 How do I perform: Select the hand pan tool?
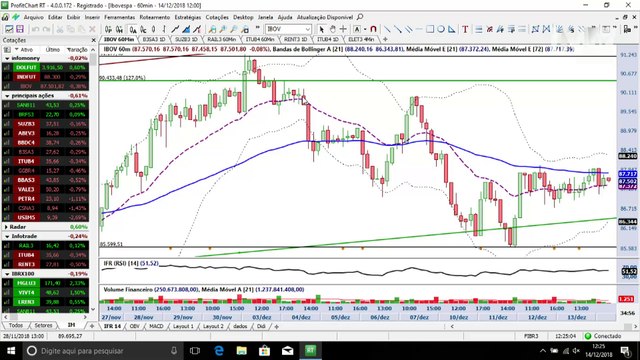point(332,29)
